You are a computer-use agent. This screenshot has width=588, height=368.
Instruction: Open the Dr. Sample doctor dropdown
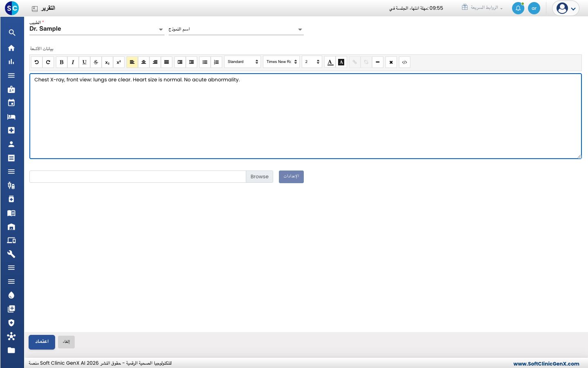[97, 29]
